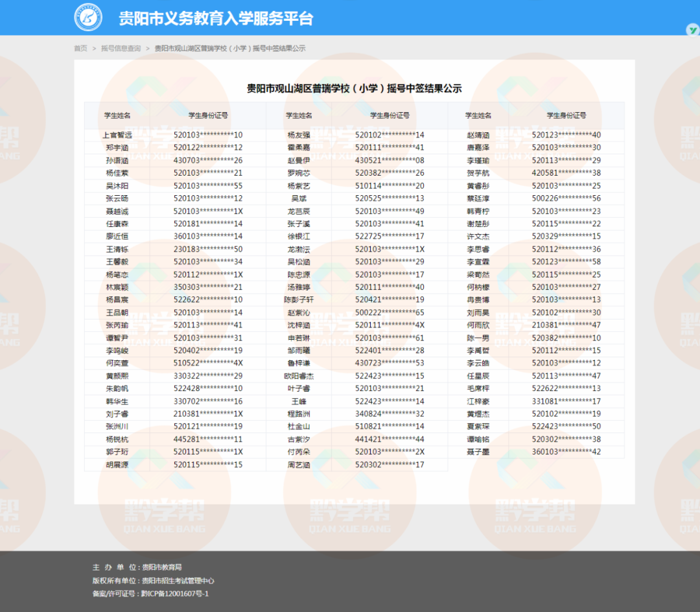Select the ID cell 360103**********14

pos(208,236)
